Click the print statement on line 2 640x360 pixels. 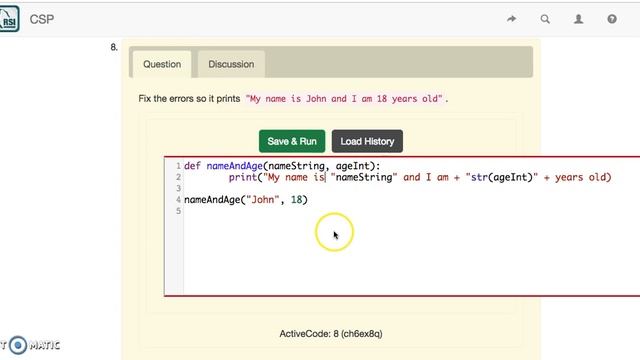pos(420,177)
